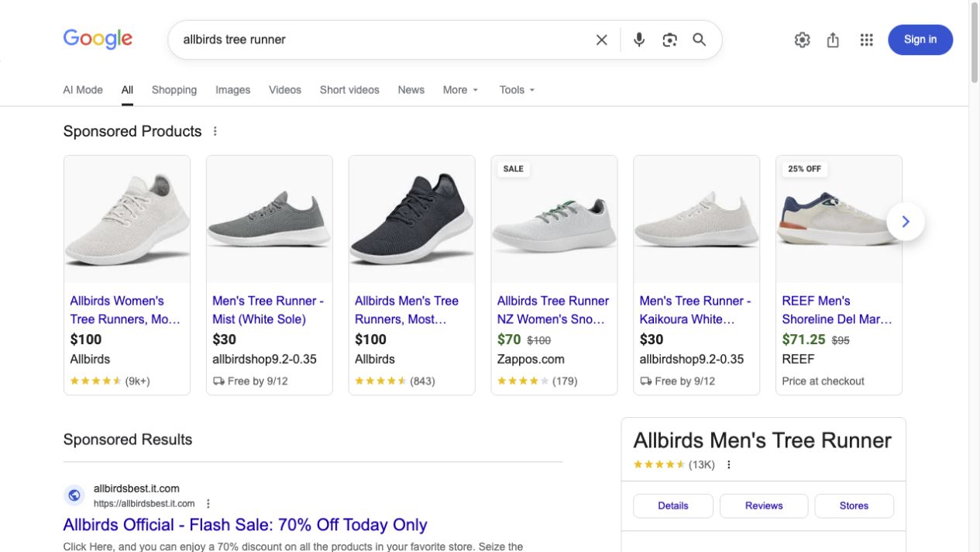Click the REEF Shoreline shoe image
The width and height of the screenshot is (980, 552).
pyautogui.click(x=839, y=219)
